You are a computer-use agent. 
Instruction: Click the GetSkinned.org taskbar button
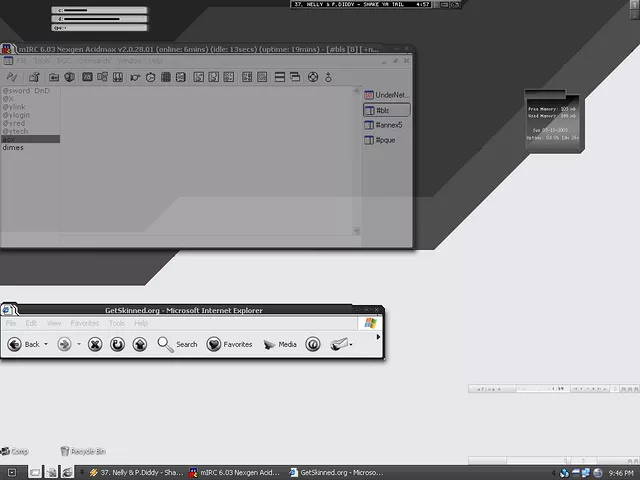click(328, 472)
